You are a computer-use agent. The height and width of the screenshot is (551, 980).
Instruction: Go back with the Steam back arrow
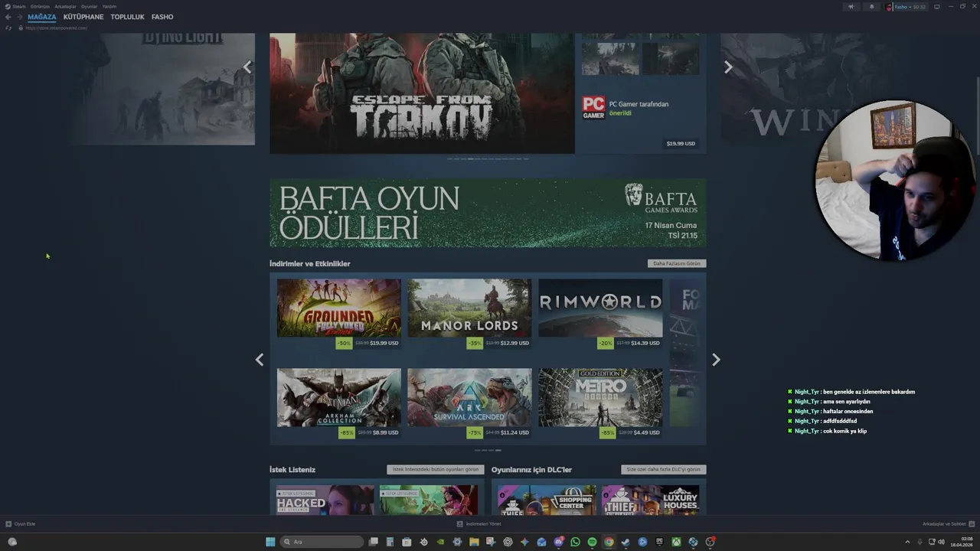8,17
